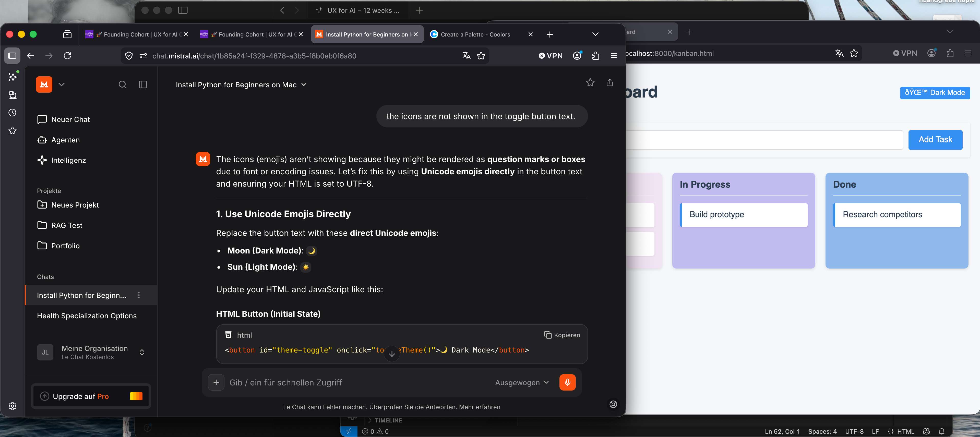Click the Mistral logo in sidebar
980x437 pixels.
pos(44,84)
